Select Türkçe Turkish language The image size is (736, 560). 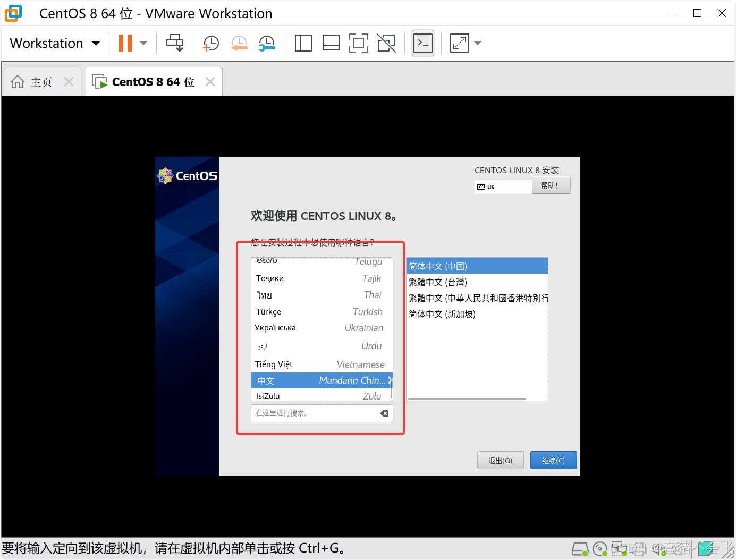(321, 312)
